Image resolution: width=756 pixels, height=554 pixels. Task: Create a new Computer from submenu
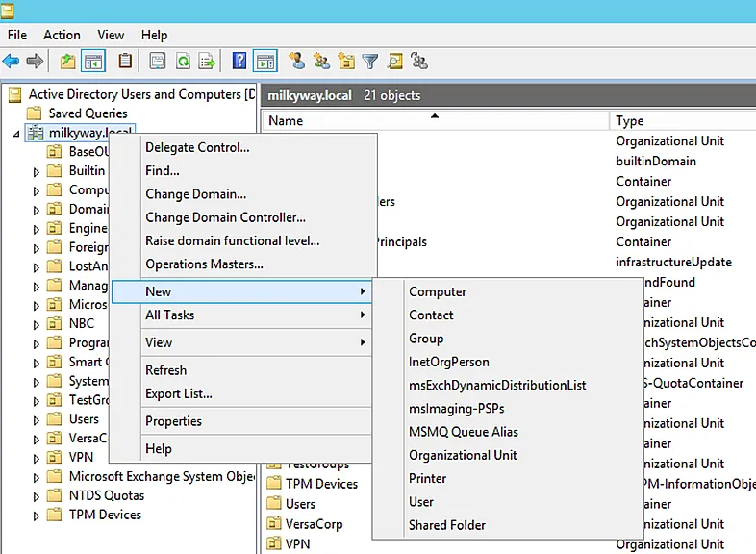[508, 291]
